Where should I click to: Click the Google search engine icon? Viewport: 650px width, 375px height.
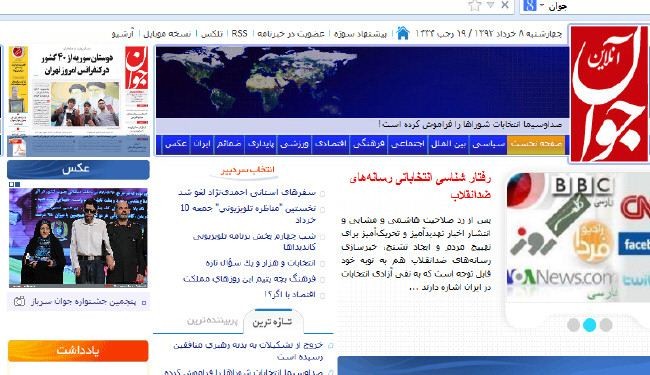point(530,5)
